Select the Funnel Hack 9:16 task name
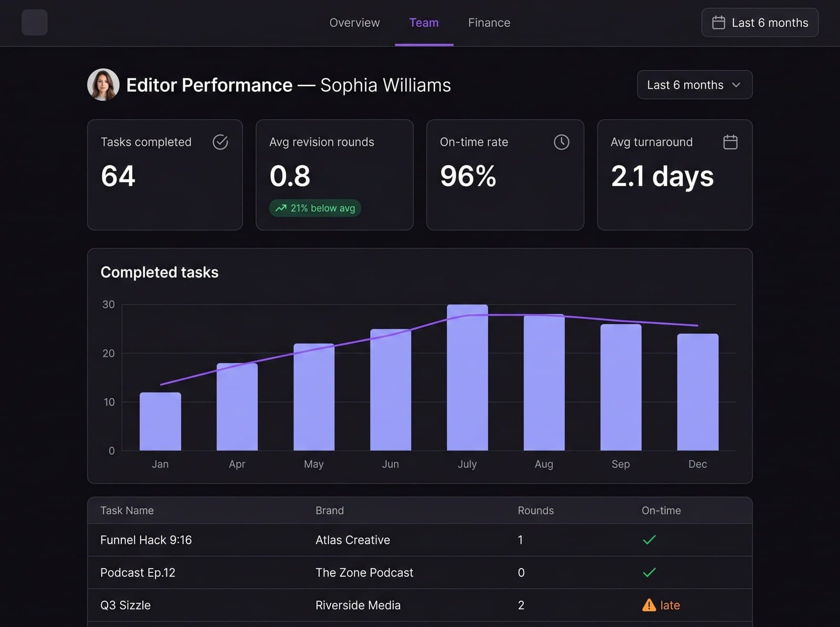The image size is (840, 627). coord(146,540)
